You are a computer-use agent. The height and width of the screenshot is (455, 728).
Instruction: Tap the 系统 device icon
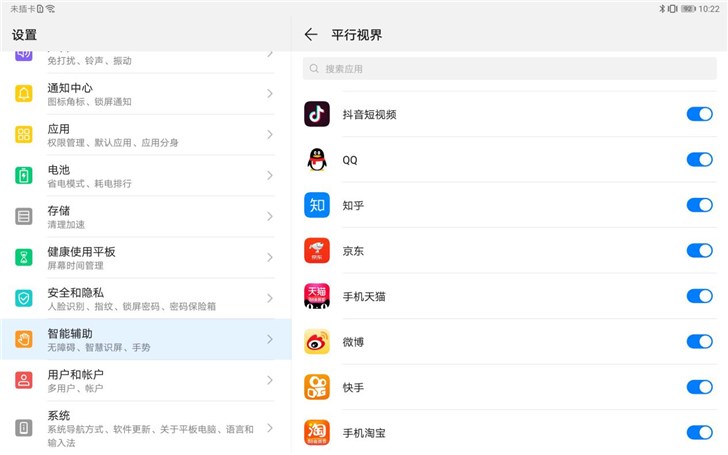point(24,428)
